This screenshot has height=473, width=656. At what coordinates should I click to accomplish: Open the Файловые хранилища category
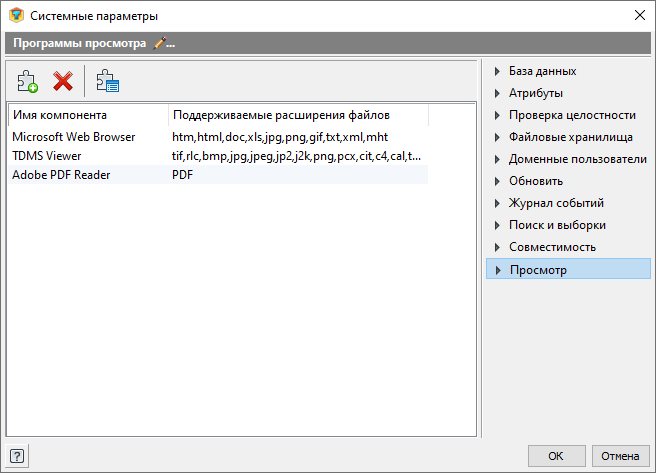tap(571, 137)
